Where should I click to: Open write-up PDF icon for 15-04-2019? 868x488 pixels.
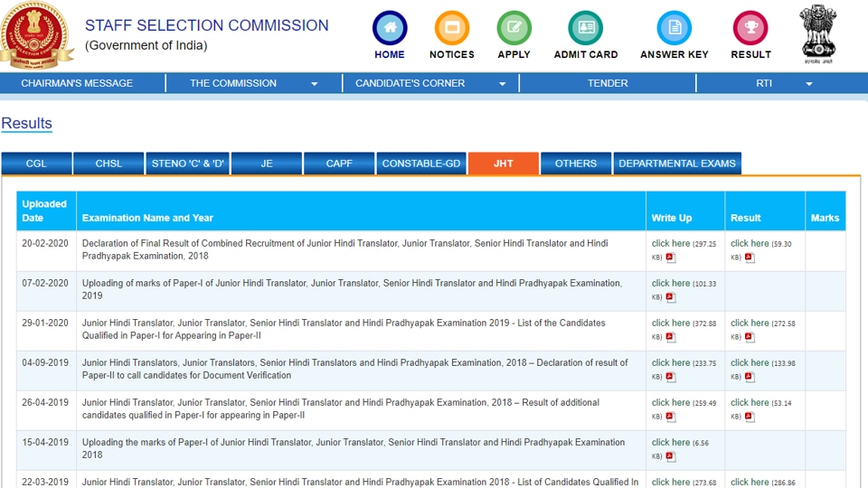pos(670,456)
